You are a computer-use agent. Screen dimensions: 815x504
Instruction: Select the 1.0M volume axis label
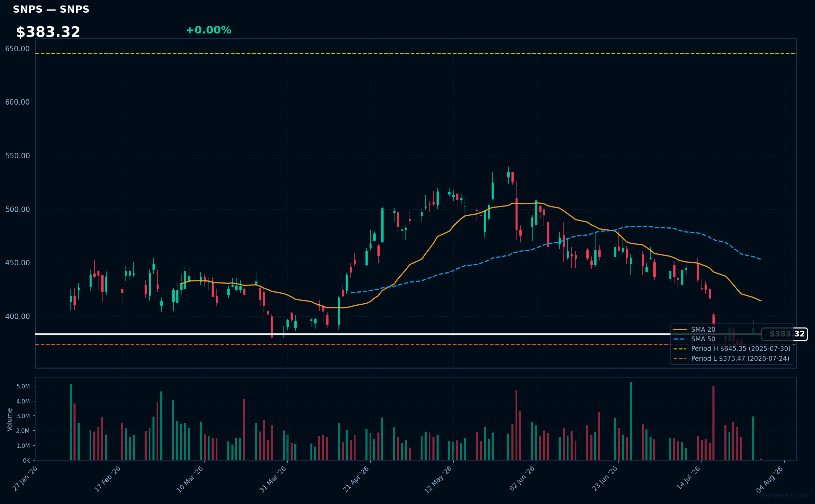[x=23, y=446]
